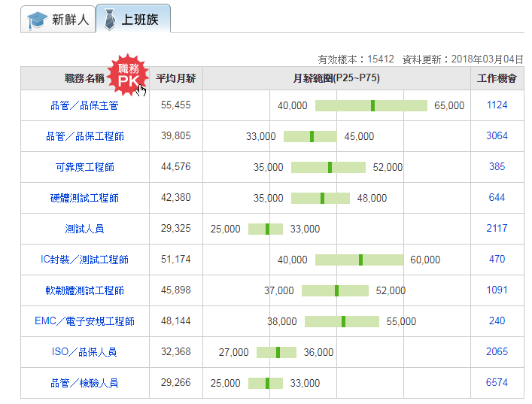Image resolution: width=532 pixels, height=404 pixels.
Task: Open the EMC/電子安規工程師 link
Action: tap(84, 321)
